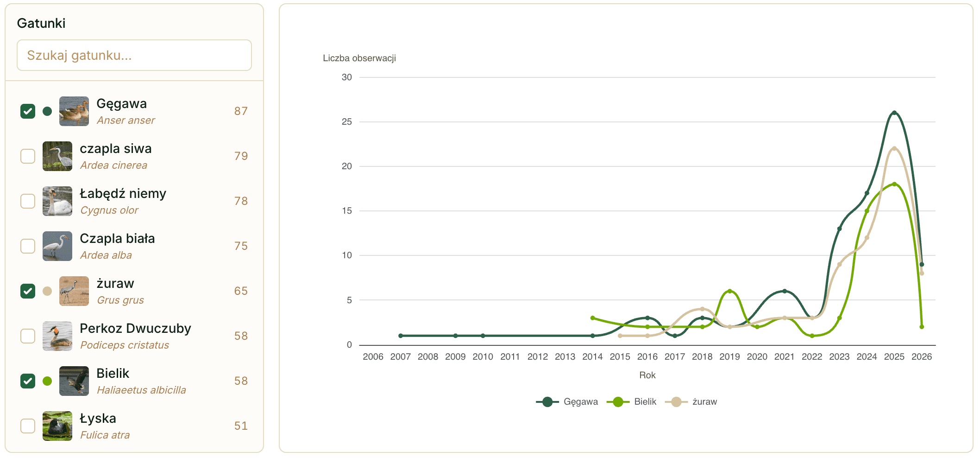This screenshot has height=458, width=980.
Task: Uncheck the żuraw species checkbox
Action: tap(28, 291)
